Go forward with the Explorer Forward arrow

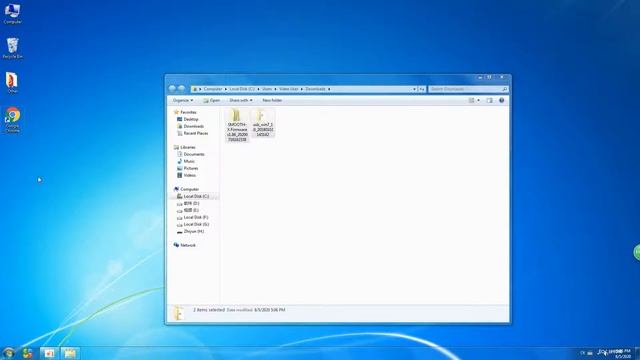click(x=182, y=89)
